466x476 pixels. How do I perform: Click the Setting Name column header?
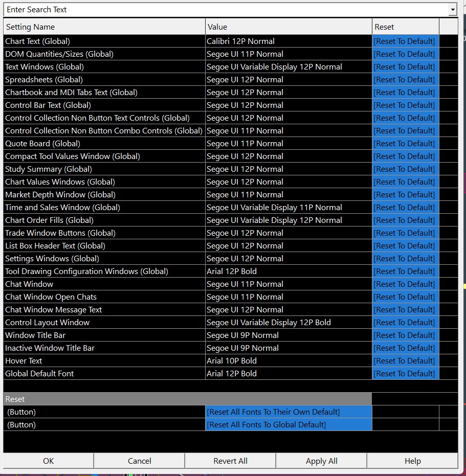click(104, 27)
